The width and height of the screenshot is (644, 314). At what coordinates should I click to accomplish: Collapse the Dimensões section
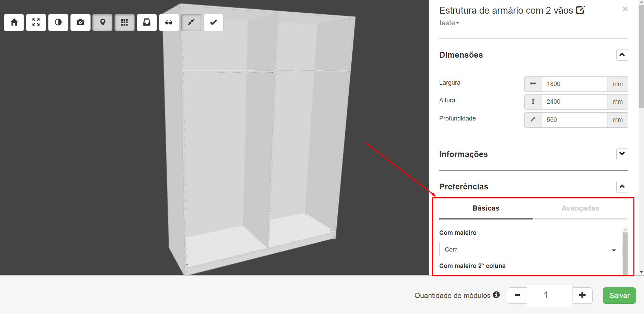tap(622, 55)
